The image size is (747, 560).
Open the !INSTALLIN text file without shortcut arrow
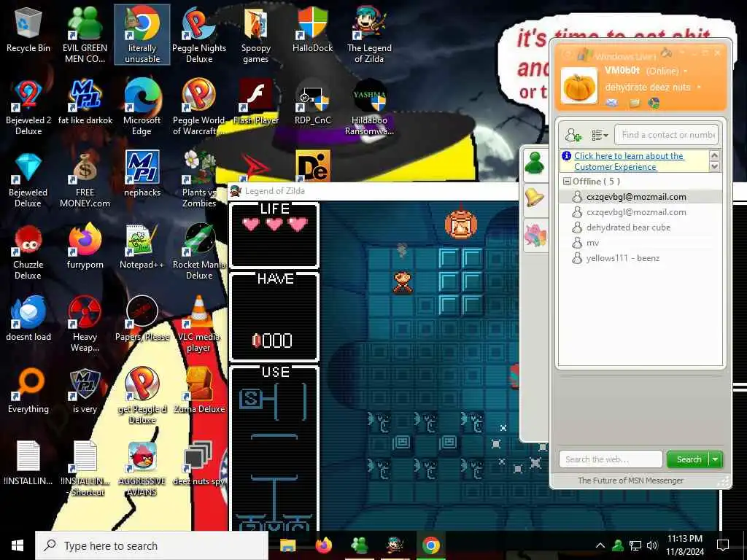click(28, 464)
